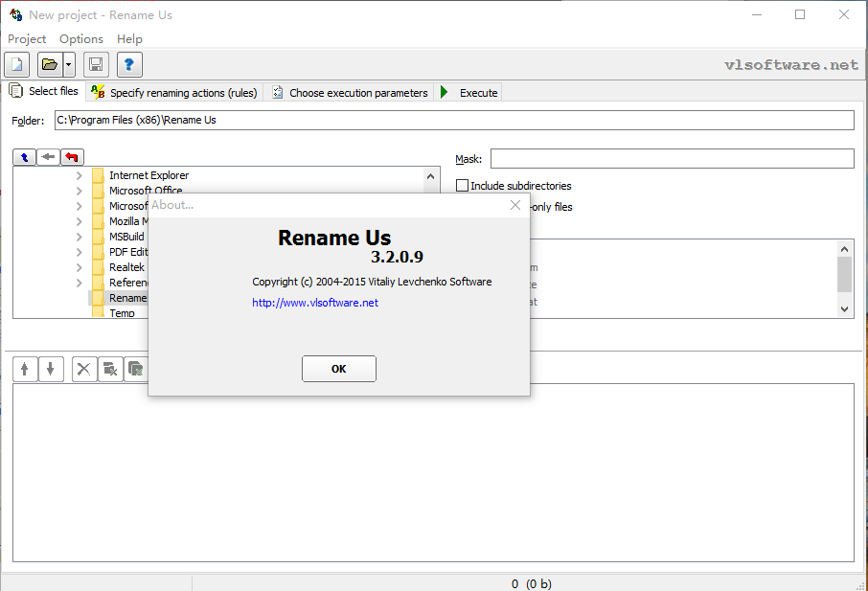This screenshot has width=868, height=591.
Task: Open the vlsoftware.net website link
Action: tap(315, 303)
